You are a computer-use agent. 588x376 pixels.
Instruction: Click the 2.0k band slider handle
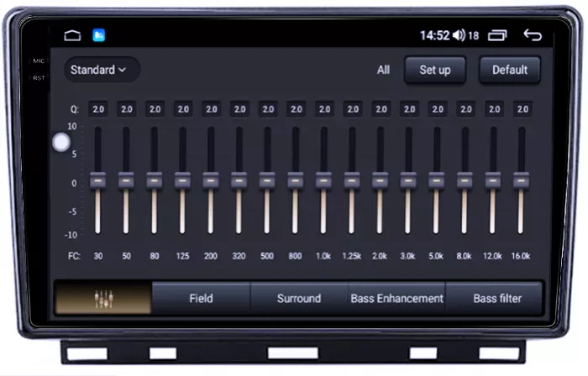[x=380, y=180]
